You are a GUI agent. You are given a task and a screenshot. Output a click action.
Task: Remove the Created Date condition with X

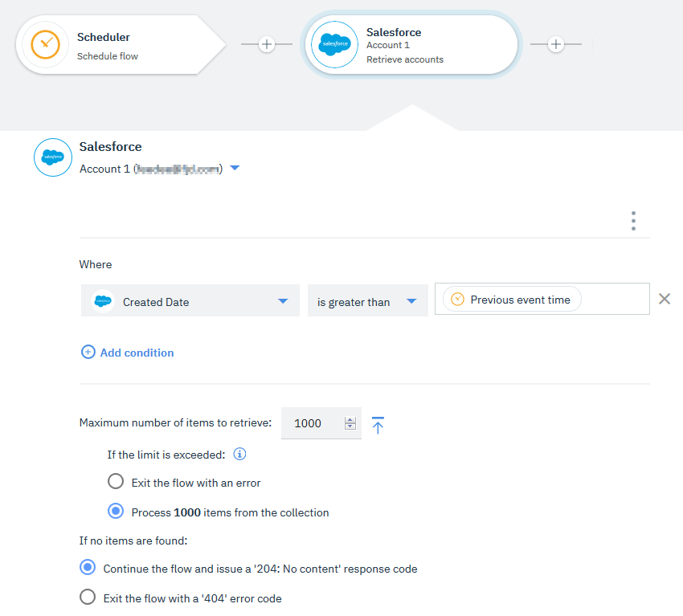point(665,299)
